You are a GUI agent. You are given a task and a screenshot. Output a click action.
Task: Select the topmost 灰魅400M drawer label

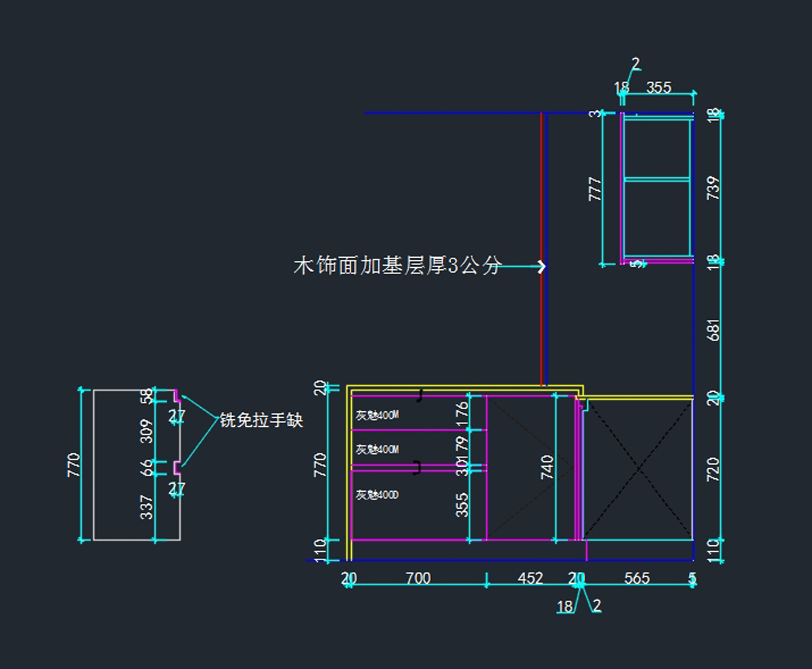(378, 415)
